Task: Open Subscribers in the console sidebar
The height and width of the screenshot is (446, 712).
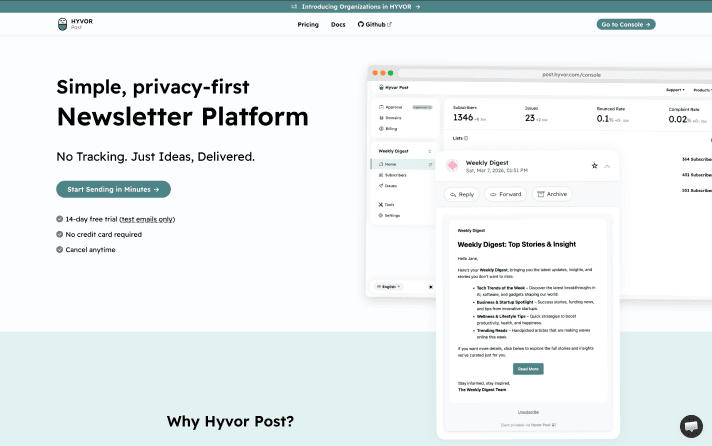Action: point(392,175)
